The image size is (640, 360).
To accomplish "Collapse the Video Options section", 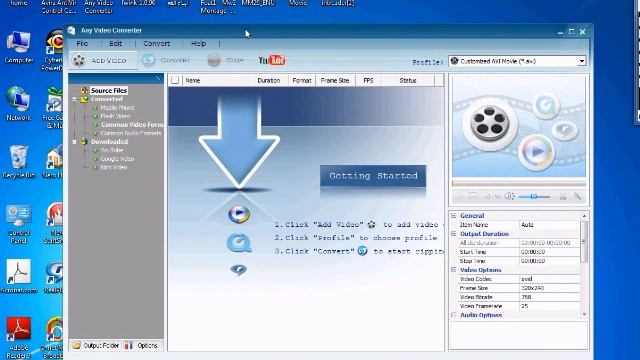I will point(454,270).
